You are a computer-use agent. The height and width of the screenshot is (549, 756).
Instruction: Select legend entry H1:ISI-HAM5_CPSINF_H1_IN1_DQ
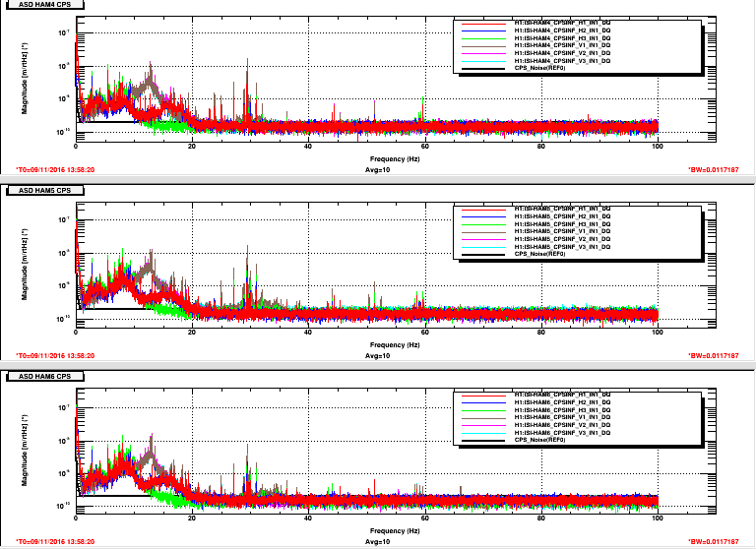pyautogui.click(x=562, y=209)
